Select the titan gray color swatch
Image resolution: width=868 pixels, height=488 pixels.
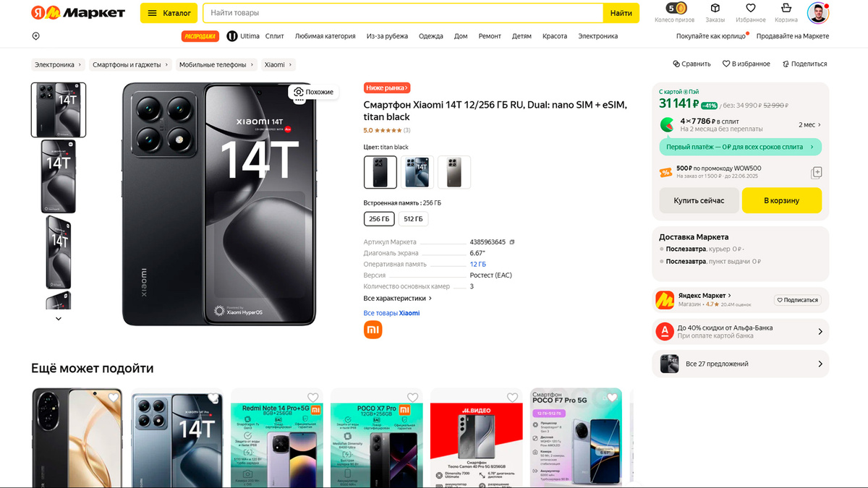[454, 172]
